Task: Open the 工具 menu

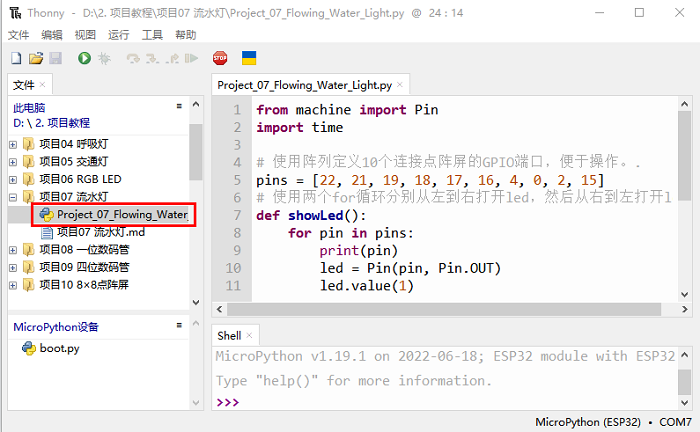Action: click(x=152, y=34)
